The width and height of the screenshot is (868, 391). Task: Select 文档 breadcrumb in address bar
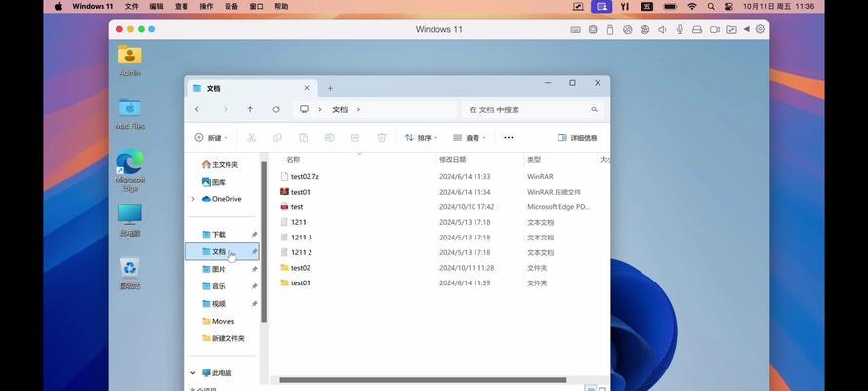340,109
